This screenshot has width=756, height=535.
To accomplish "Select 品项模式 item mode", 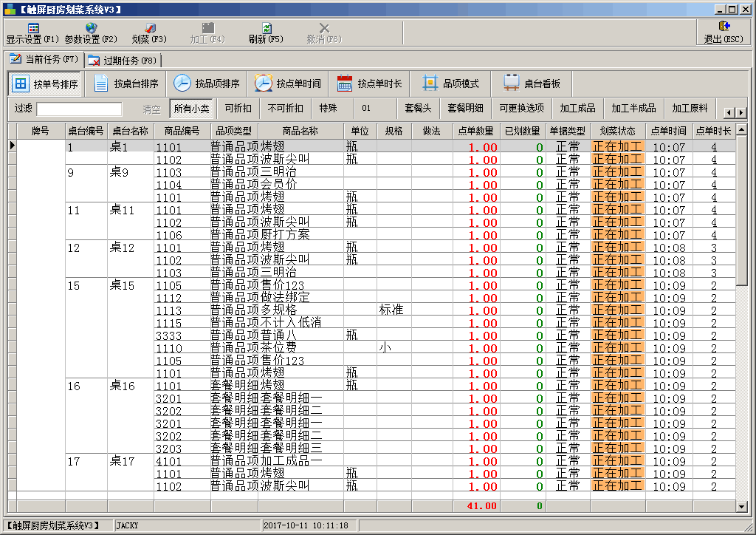I will tap(451, 84).
